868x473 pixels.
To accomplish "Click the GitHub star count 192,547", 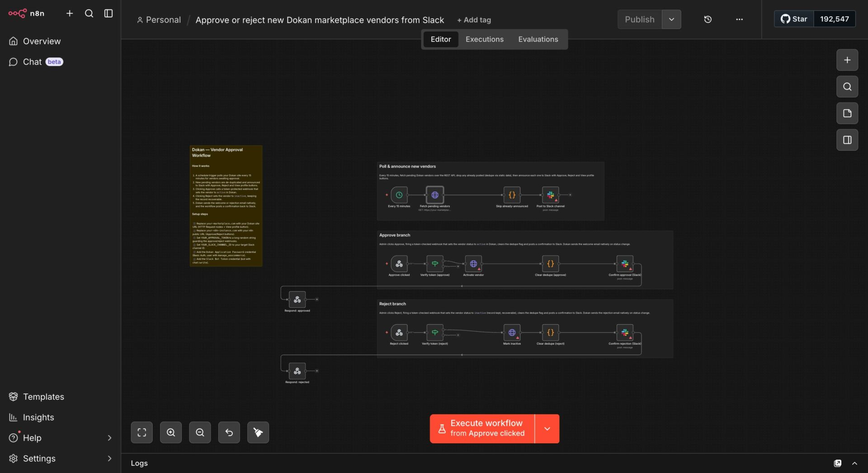I will 835,19.
